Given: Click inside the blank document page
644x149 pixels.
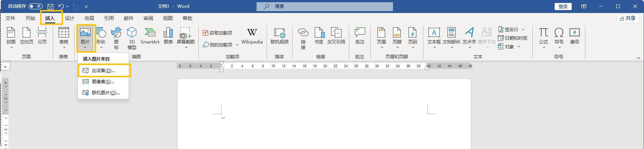Looking at the screenshot, I should [324, 114].
